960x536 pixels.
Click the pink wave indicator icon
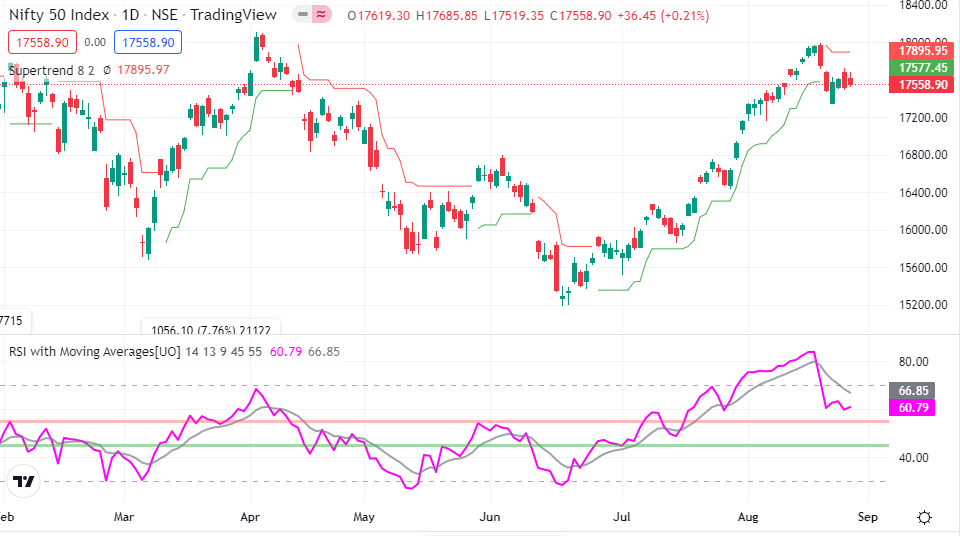coord(321,15)
